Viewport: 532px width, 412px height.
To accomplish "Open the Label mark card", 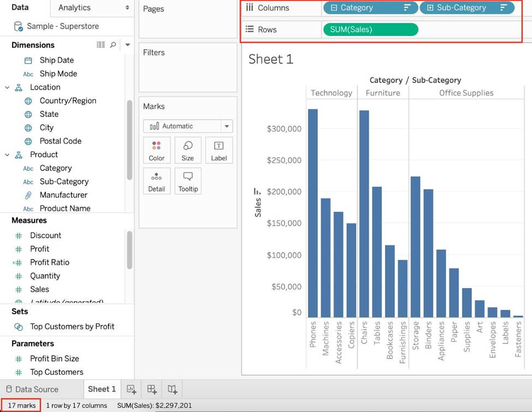I will (218, 150).
